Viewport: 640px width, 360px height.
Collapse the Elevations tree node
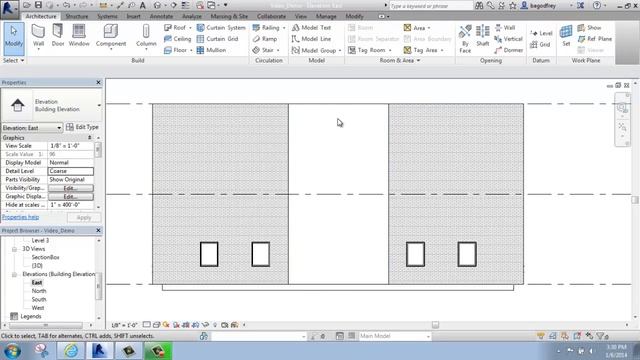(14, 274)
